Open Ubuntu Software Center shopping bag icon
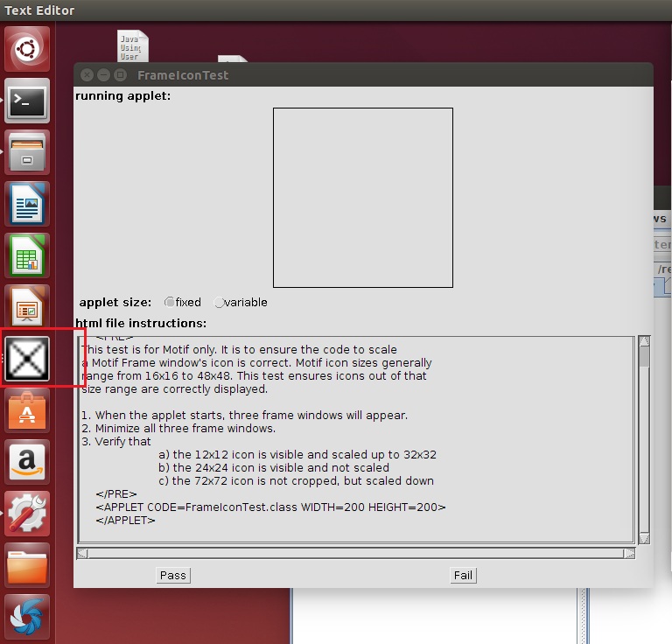 28,409
